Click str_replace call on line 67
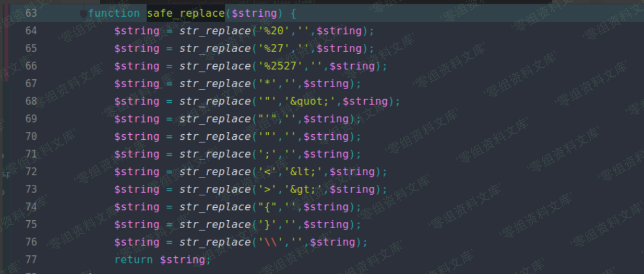 click(x=214, y=84)
